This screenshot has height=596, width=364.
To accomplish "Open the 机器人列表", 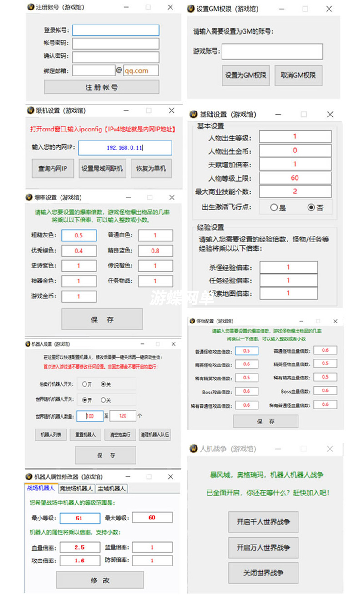I will tap(51, 434).
